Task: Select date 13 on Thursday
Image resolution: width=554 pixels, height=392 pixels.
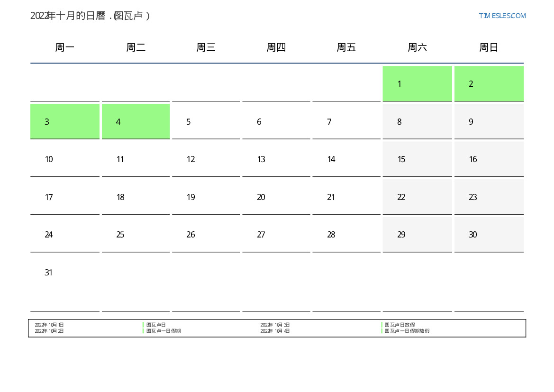Action: coord(276,159)
